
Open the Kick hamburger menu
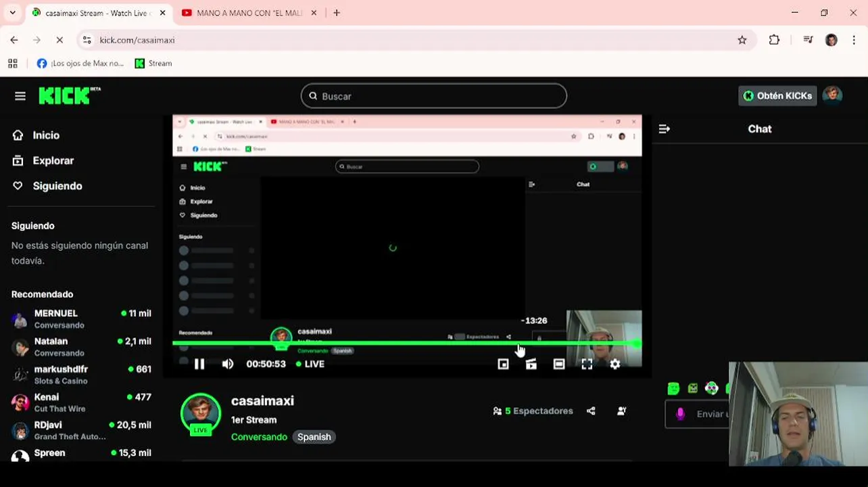tap(20, 96)
